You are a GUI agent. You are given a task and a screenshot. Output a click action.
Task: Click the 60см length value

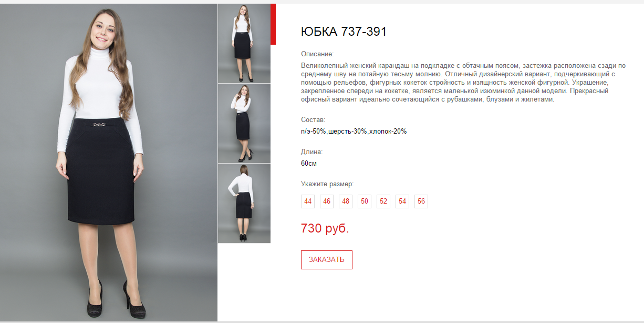pyautogui.click(x=309, y=164)
